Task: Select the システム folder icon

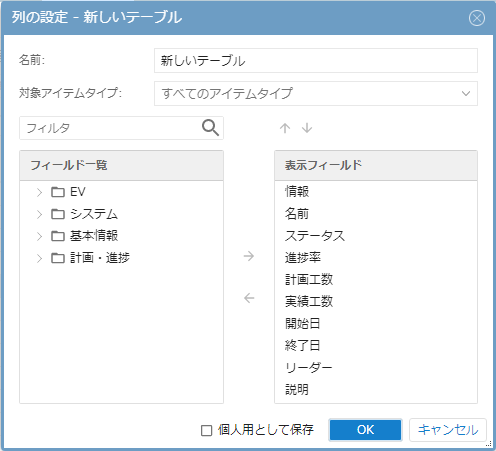Action: [58, 214]
